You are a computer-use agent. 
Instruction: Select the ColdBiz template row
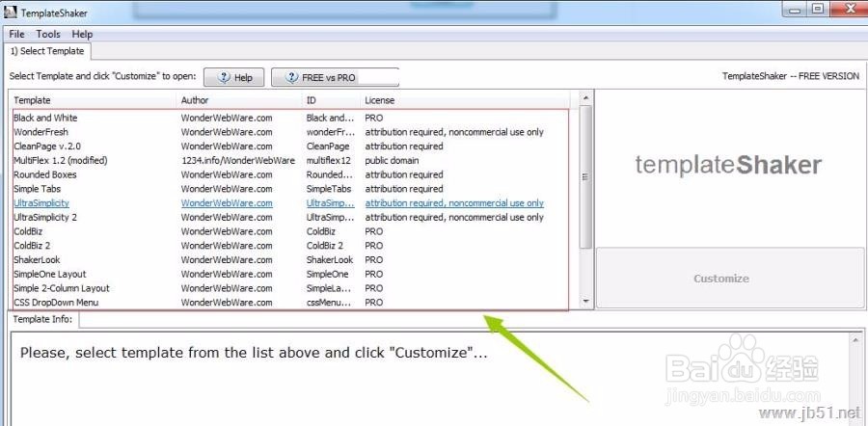[289, 232]
